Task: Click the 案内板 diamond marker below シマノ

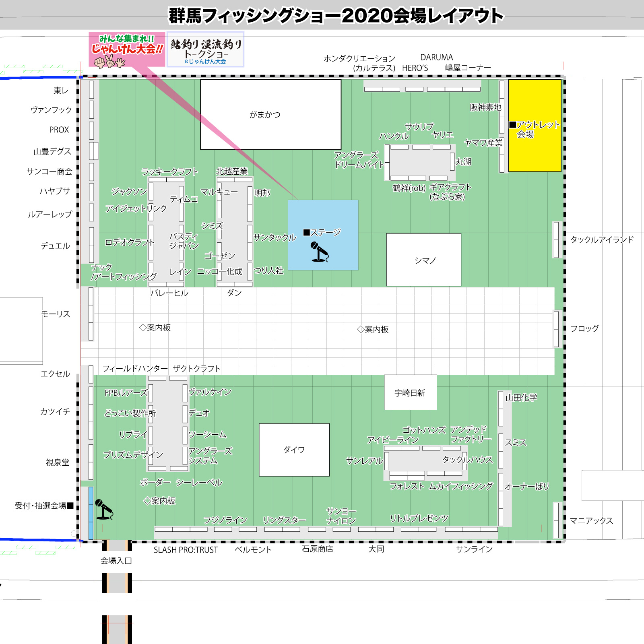Action: 361,329
